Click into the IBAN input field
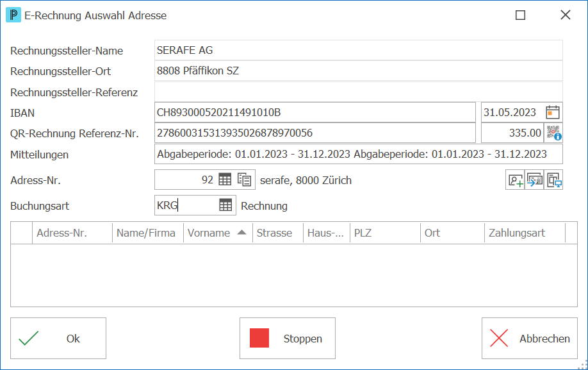The width and height of the screenshot is (588, 370). coord(314,112)
